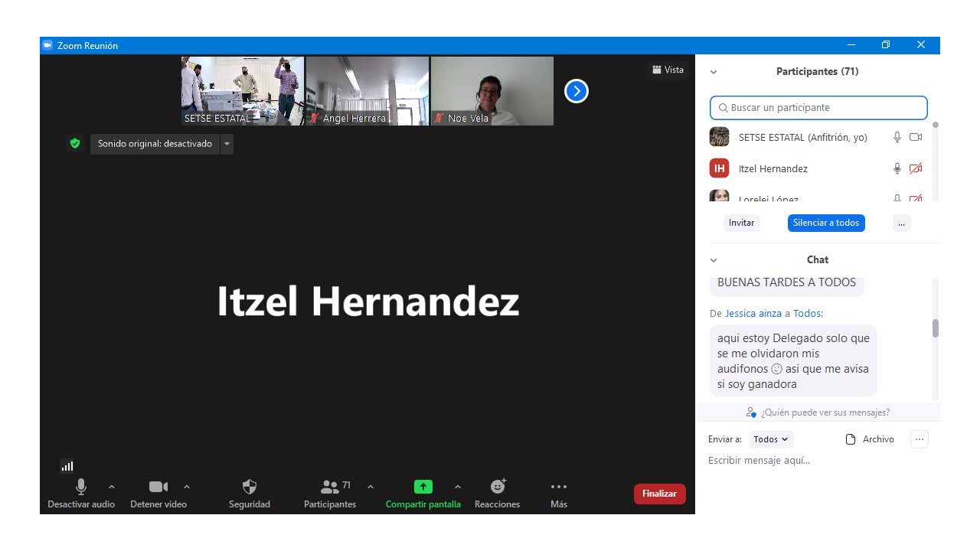
Task: Open the Seguridad shield icon
Action: [250, 487]
